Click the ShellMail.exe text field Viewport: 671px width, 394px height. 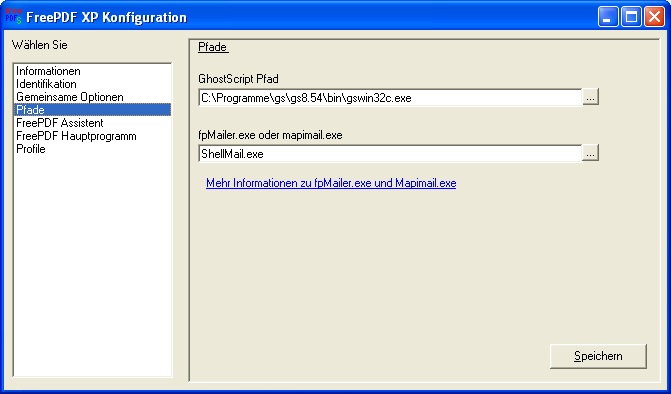point(390,154)
